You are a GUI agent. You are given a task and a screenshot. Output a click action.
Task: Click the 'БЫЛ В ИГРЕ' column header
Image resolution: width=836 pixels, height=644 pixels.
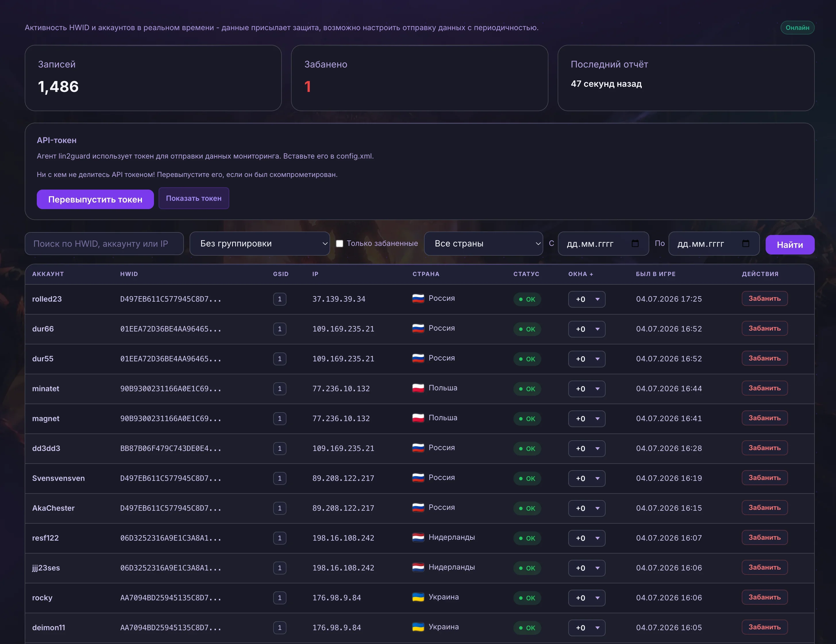(656, 274)
